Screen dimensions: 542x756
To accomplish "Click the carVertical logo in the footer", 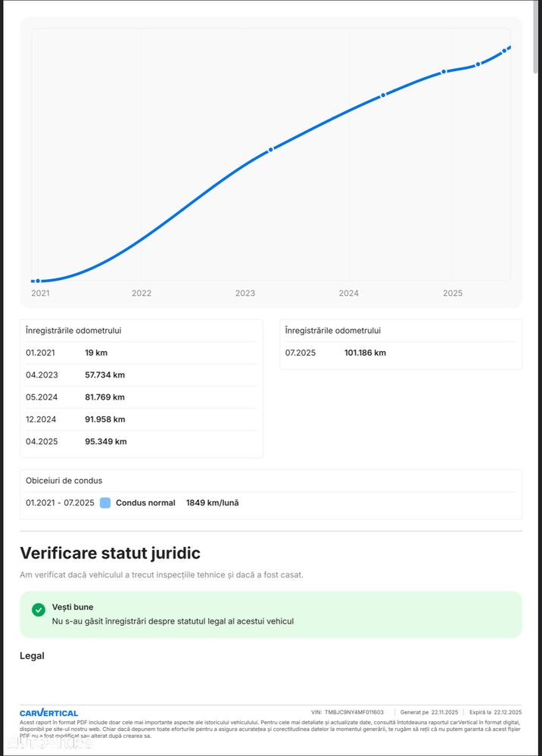I will tap(48, 713).
